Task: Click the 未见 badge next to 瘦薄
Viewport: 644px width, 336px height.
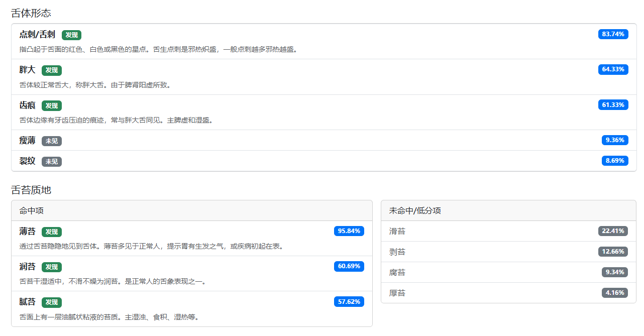Action: pyautogui.click(x=52, y=141)
